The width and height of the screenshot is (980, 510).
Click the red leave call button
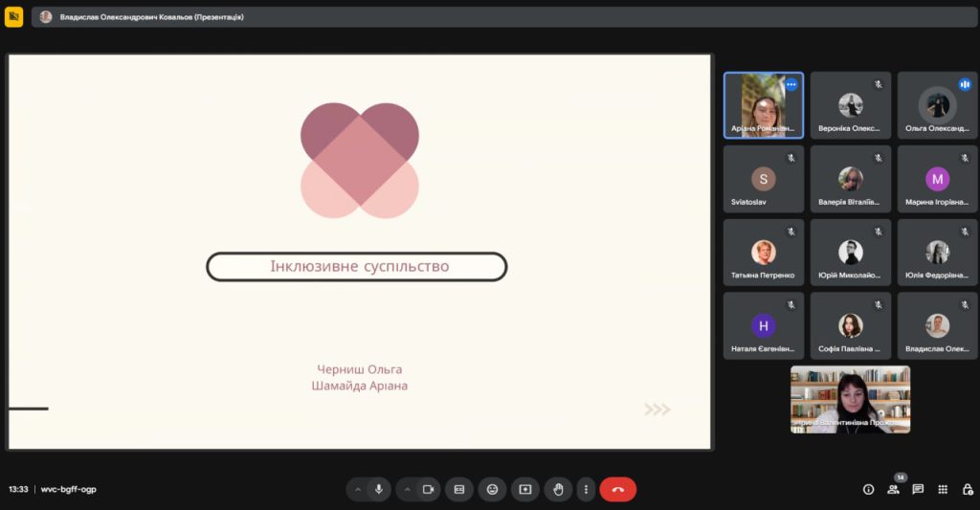point(617,489)
